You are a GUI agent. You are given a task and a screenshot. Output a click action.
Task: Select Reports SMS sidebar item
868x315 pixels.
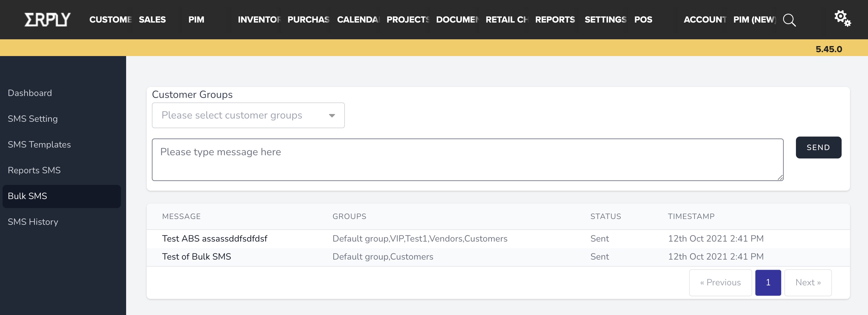tap(34, 170)
